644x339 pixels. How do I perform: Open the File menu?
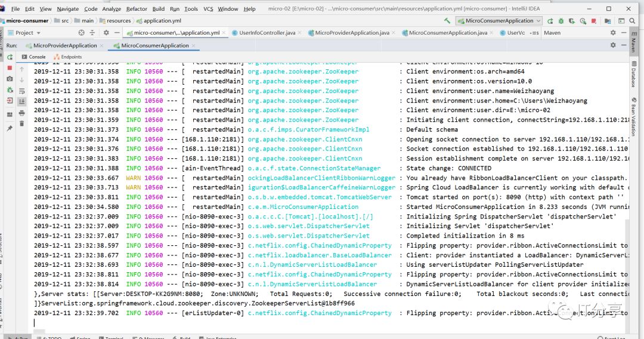(x=16, y=8)
